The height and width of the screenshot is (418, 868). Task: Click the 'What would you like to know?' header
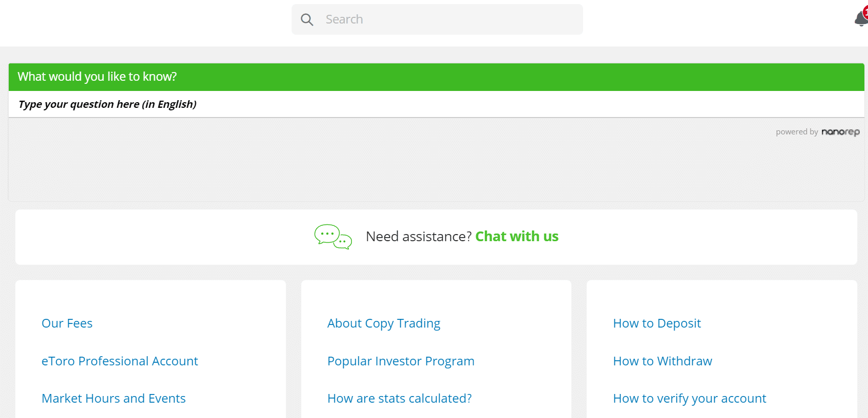(436, 77)
